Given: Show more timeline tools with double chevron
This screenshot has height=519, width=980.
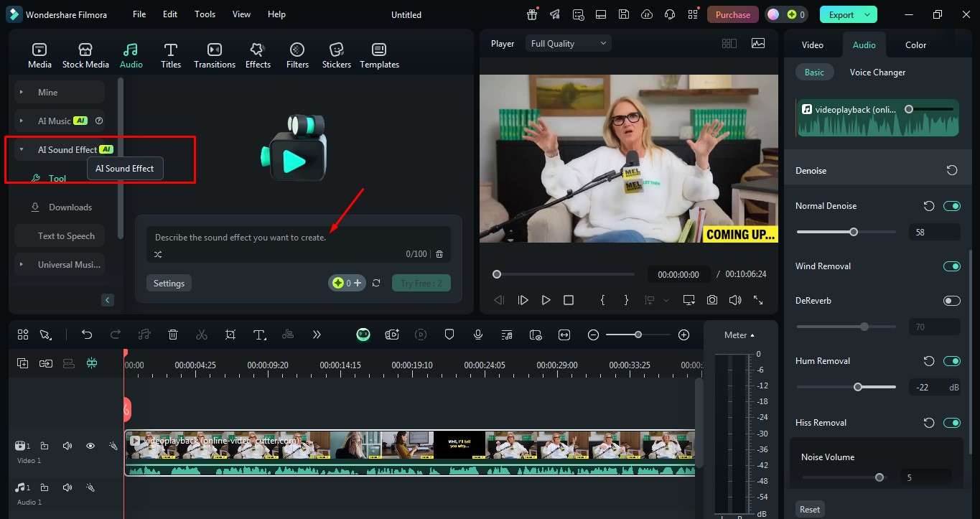Looking at the screenshot, I should (x=317, y=335).
